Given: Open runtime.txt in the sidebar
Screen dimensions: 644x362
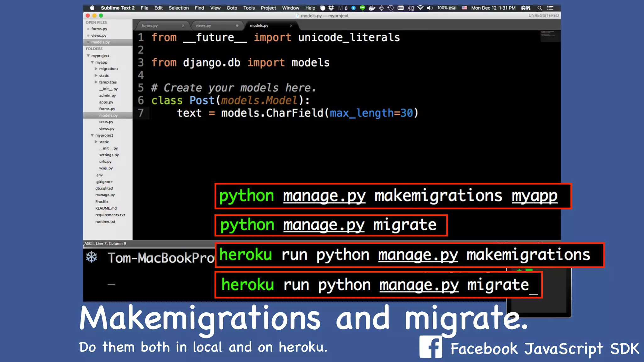Looking at the screenshot, I should (105, 222).
